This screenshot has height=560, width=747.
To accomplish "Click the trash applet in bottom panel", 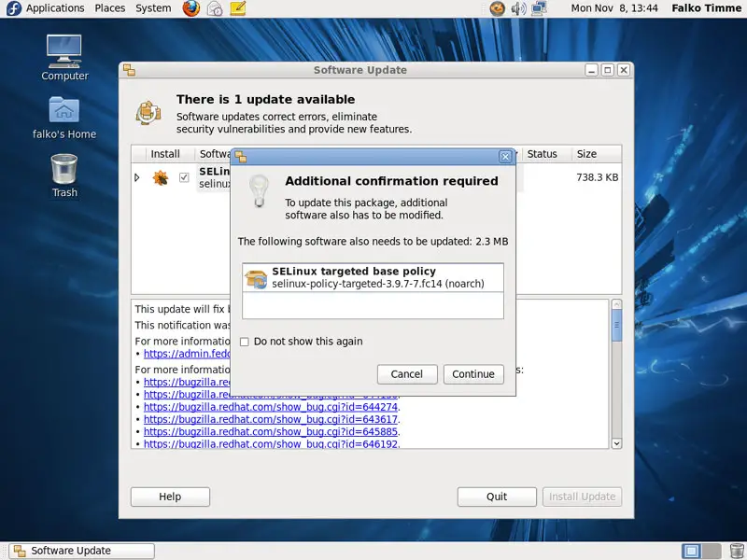I will (x=735, y=551).
